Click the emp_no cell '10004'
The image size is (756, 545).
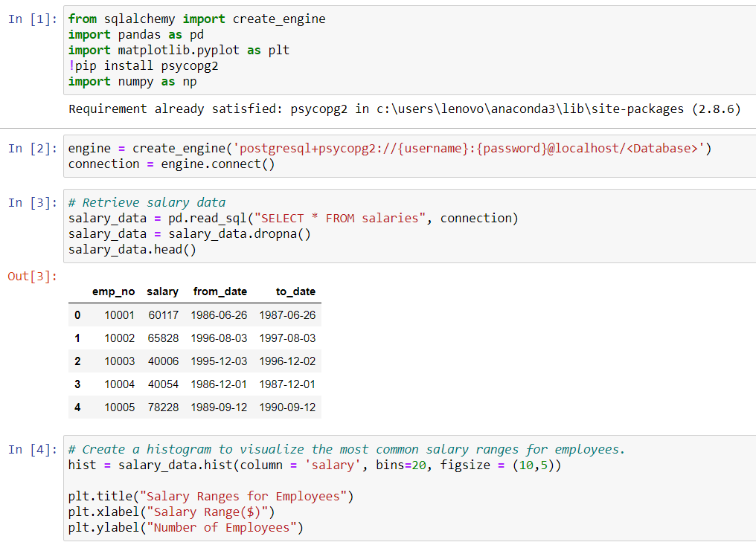click(x=120, y=384)
